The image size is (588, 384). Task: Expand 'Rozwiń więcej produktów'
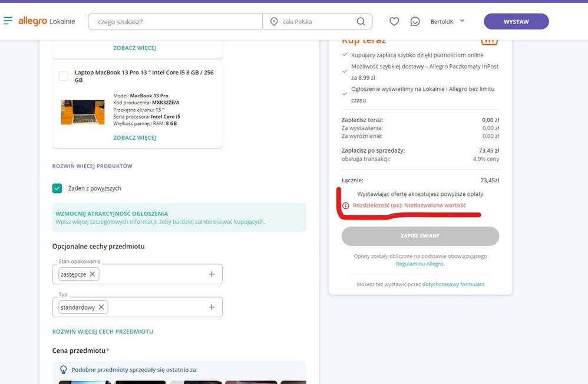pyautogui.click(x=93, y=166)
